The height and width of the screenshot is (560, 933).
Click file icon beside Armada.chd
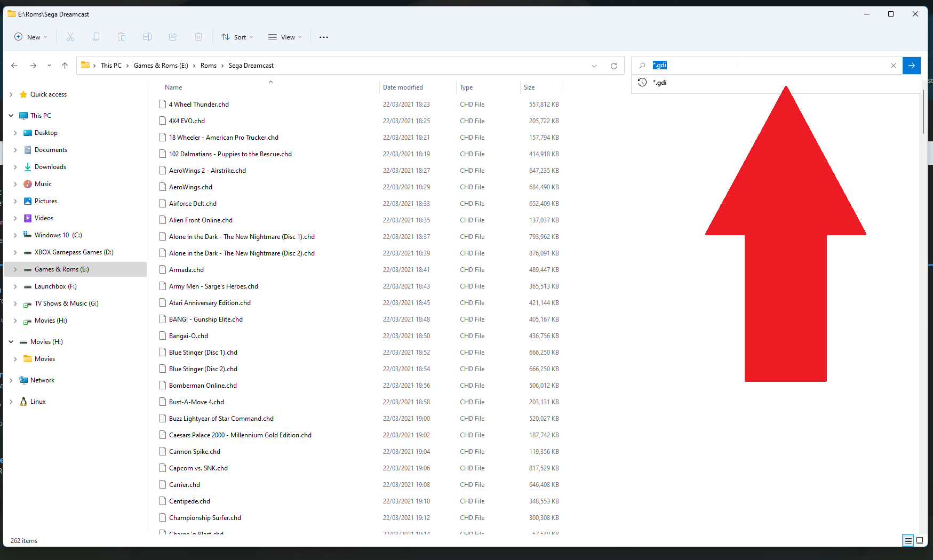(x=163, y=270)
